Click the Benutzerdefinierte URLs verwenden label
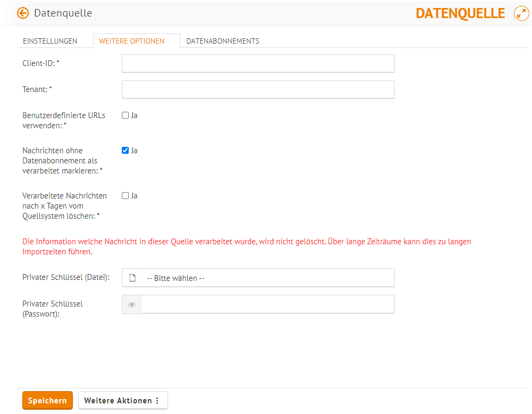The width and height of the screenshot is (532, 414). (x=64, y=120)
